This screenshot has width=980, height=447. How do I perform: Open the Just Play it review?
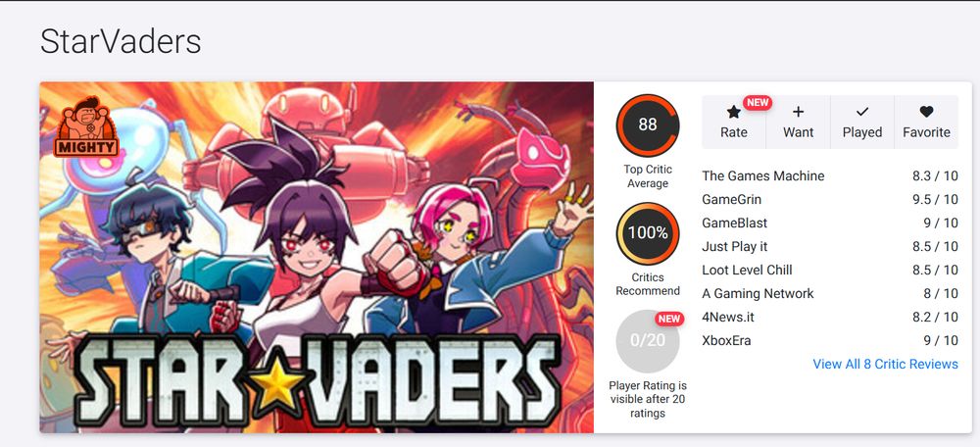(x=830, y=246)
